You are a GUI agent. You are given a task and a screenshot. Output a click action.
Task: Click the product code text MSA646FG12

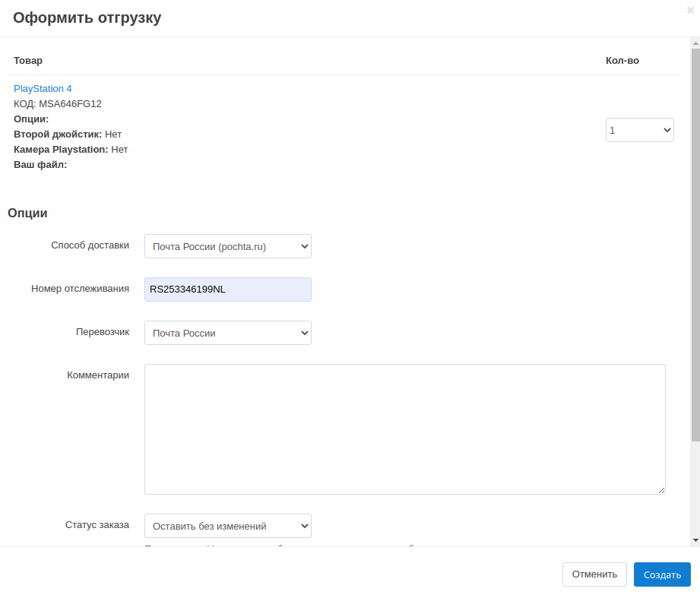coord(70,104)
